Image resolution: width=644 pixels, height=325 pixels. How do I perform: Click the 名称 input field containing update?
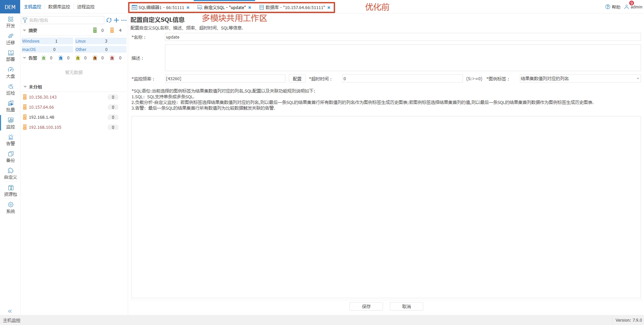[402, 37]
